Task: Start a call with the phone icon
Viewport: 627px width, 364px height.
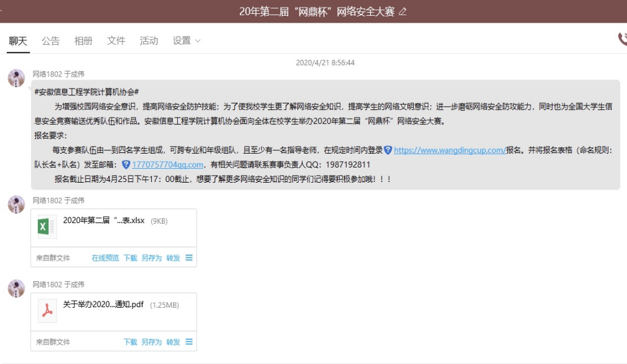Action: pyautogui.click(x=622, y=39)
